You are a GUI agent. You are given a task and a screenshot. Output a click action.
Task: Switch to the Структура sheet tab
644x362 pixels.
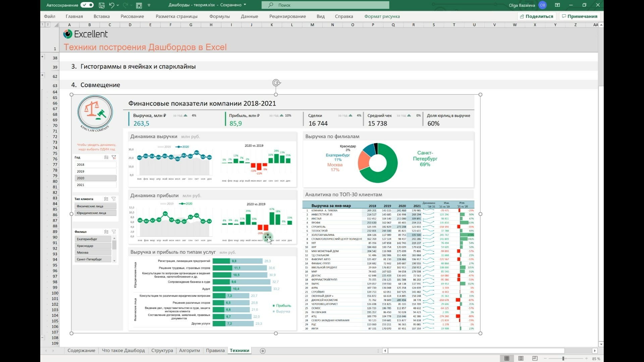click(x=162, y=350)
